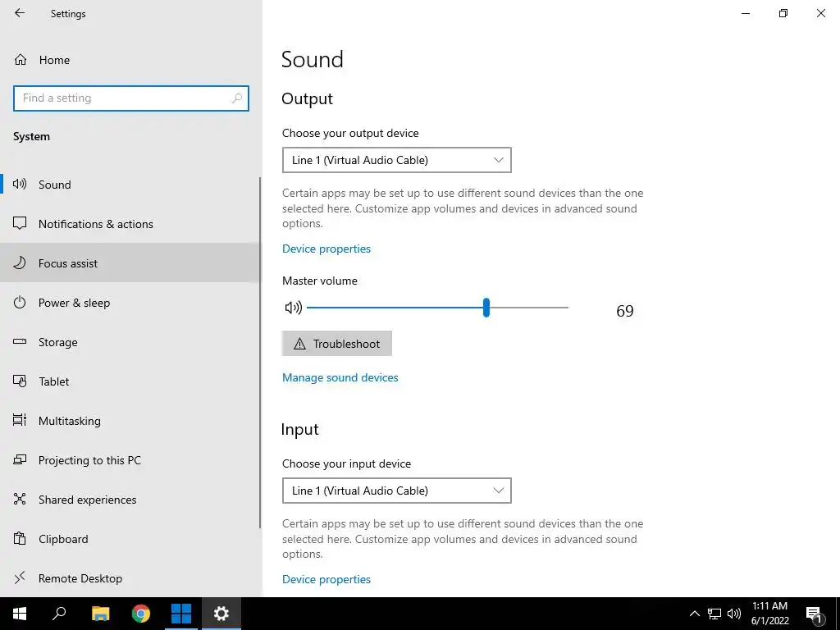Open taskbar search
The height and width of the screenshot is (630, 840).
[x=59, y=614]
